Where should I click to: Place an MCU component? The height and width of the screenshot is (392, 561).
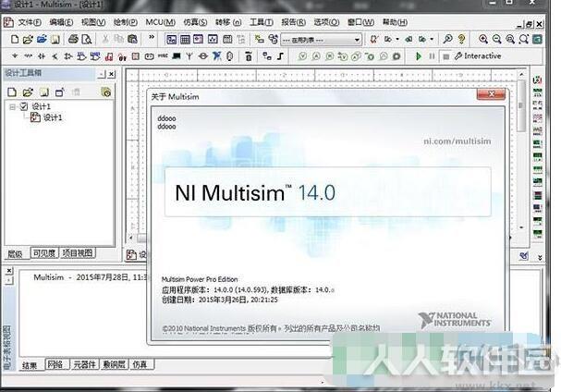249,56
